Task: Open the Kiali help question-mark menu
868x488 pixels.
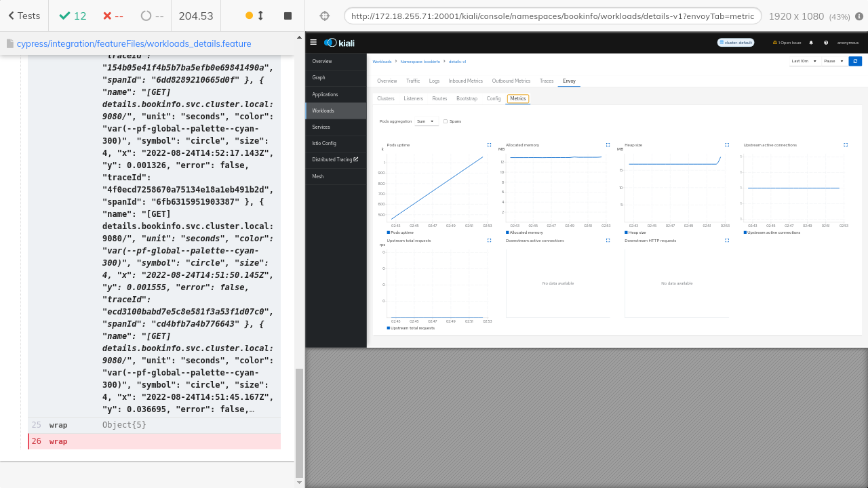Action: pyautogui.click(x=826, y=43)
